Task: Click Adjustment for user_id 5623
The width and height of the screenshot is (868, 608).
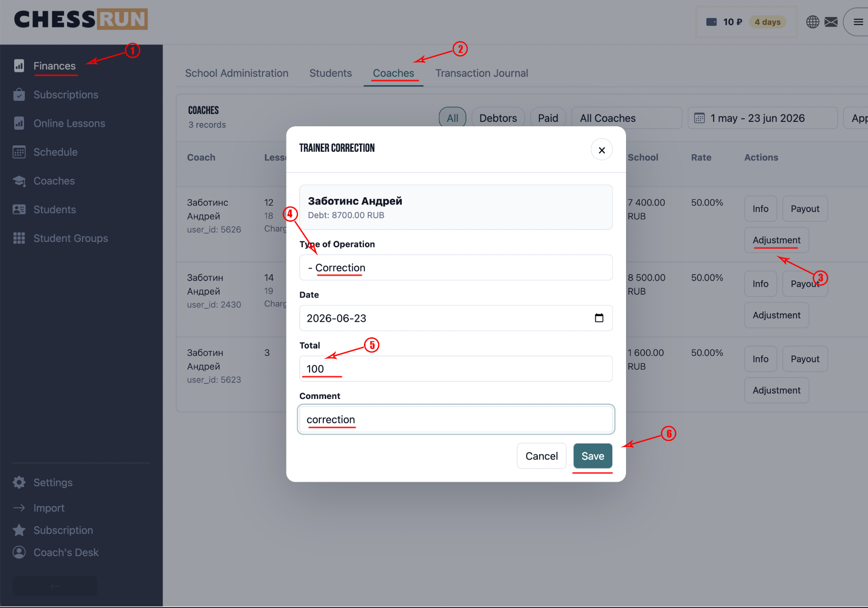Action: pos(776,390)
